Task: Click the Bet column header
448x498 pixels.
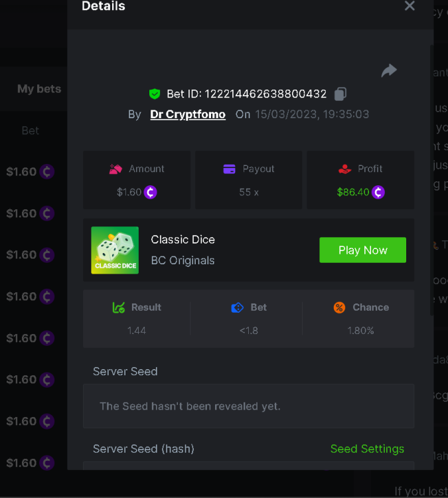Action: click(x=31, y=131)
